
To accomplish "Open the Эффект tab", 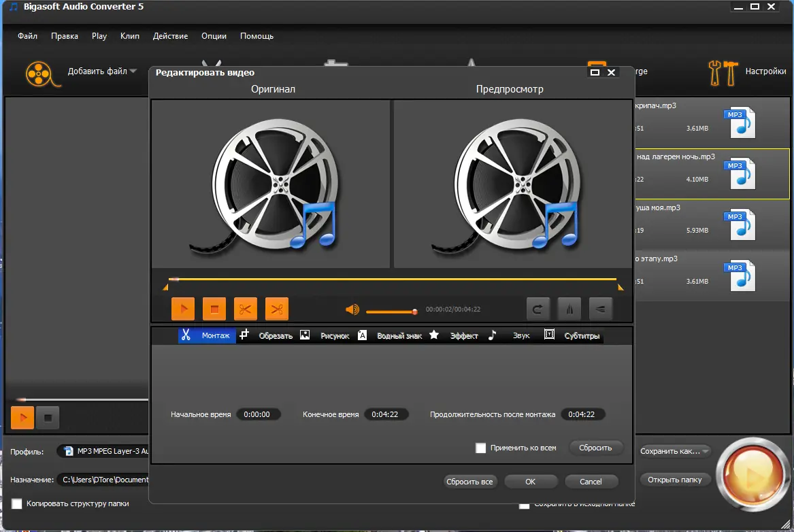I will (x=454, y=335).
